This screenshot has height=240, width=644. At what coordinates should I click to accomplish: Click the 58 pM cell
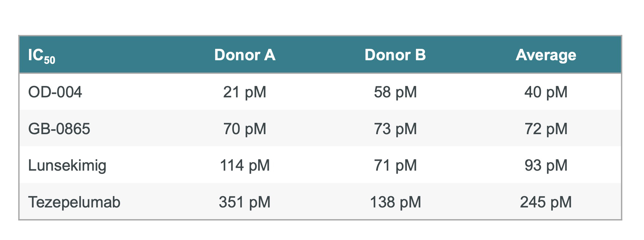click(x=395, y=92)
